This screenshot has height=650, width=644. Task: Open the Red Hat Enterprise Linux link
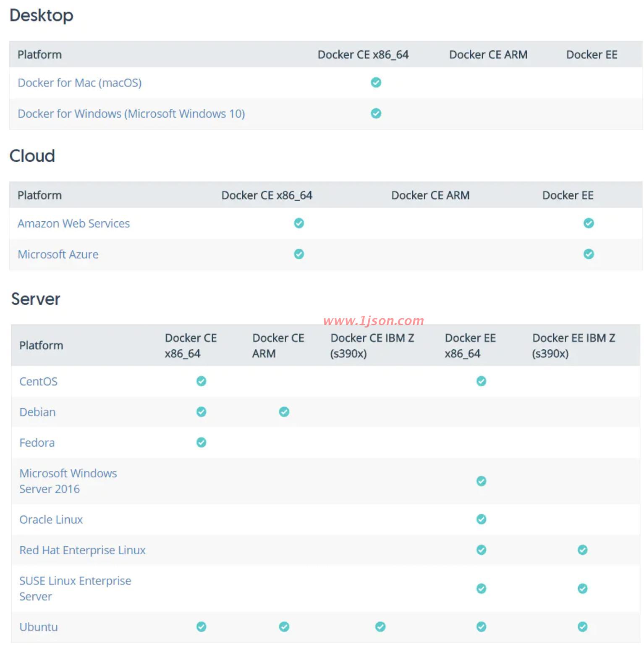point(82,550)
